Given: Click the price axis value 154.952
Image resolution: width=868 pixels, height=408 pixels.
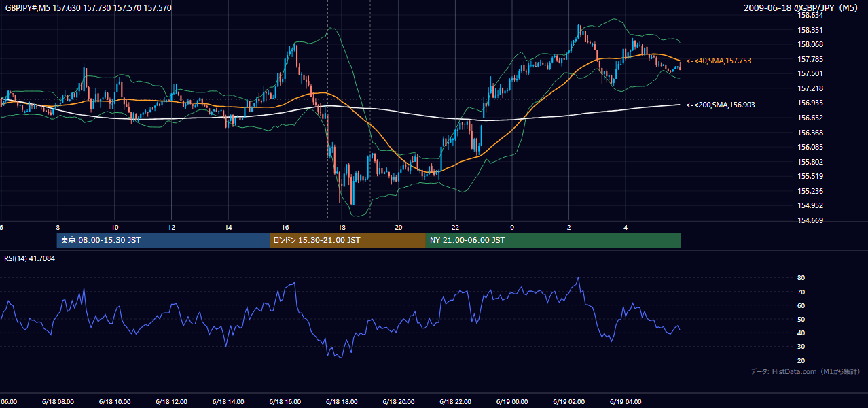Looking at the screenshot, I should coord(811,205).
